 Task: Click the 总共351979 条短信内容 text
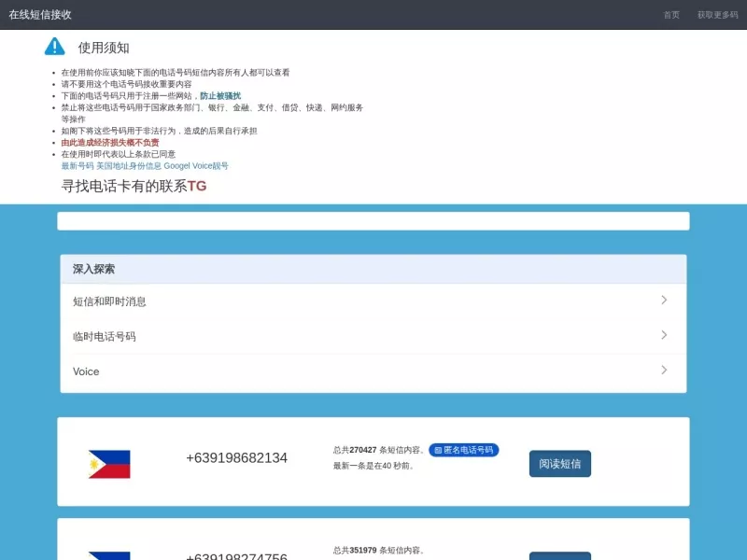click(379, 550)
